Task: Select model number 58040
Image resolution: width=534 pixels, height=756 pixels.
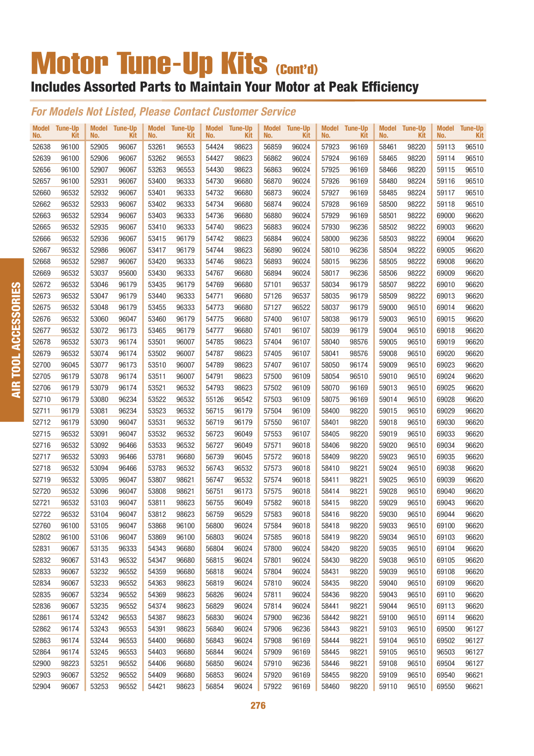Action: tap(330, 342)
